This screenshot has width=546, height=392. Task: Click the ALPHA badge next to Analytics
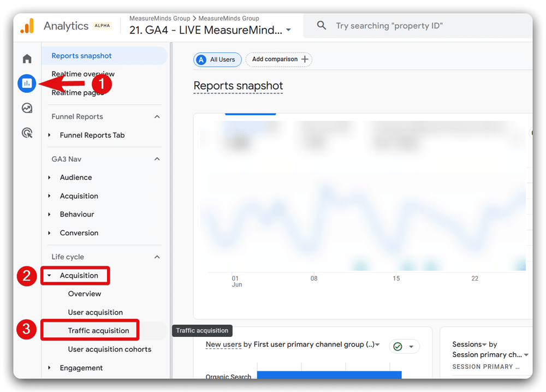[x=103, y=25]
